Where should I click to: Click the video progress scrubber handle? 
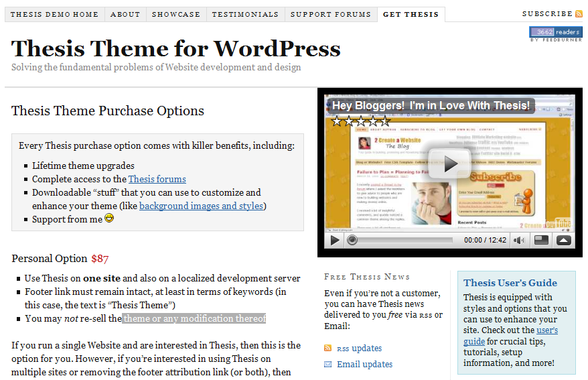(352, 240)
